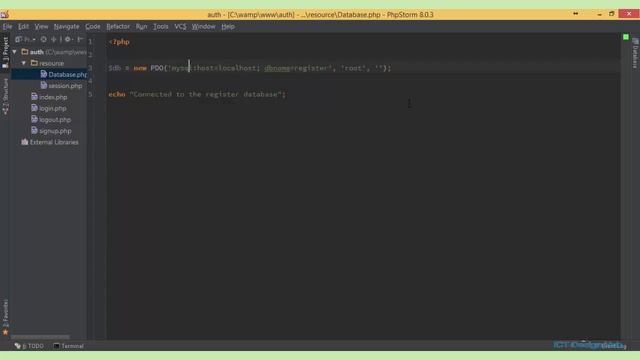Click Scroll from Source target icon
640x360 pixels.
(x=44, y=40)
